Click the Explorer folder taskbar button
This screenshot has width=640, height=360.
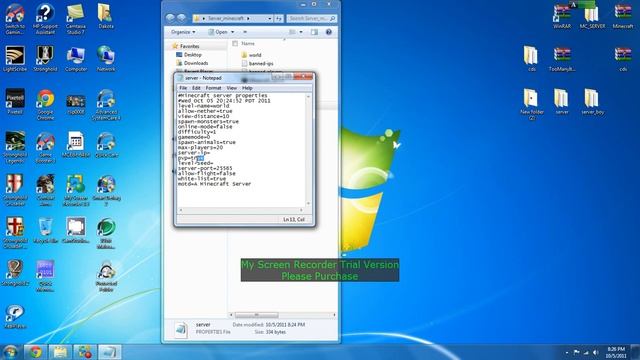60,352
